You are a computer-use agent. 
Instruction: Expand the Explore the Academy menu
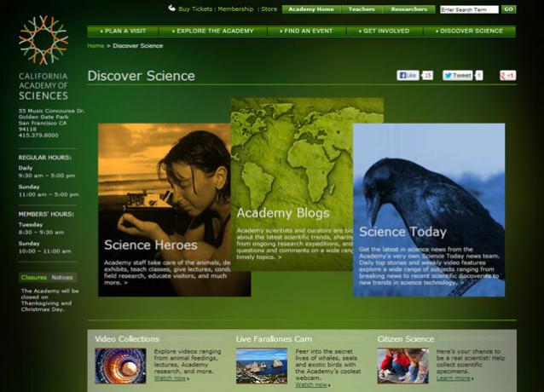tap(212, 32)
